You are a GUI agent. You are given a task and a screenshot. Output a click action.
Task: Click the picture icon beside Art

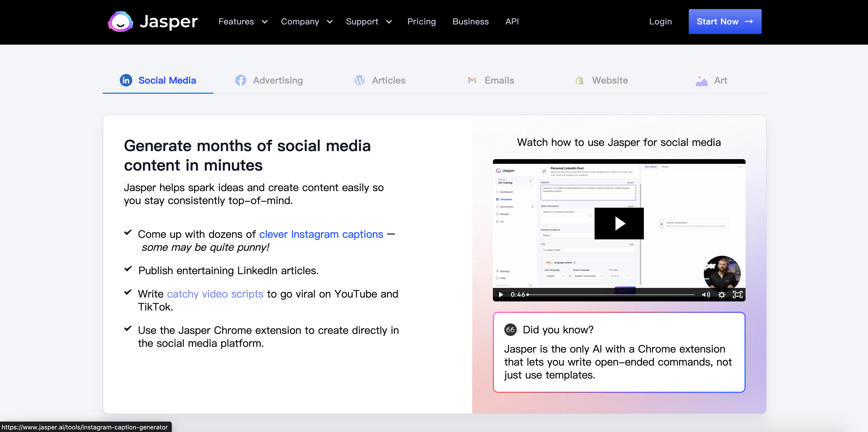coord(701,81)
